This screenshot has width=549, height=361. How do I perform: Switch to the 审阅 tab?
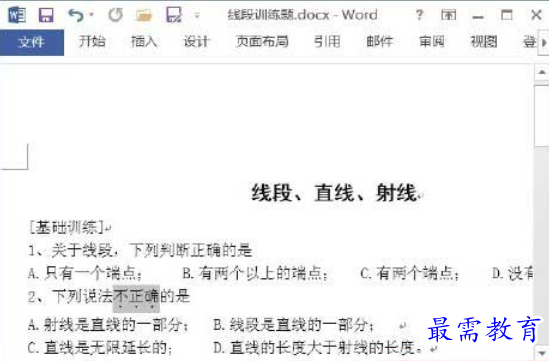click(432, 42)
